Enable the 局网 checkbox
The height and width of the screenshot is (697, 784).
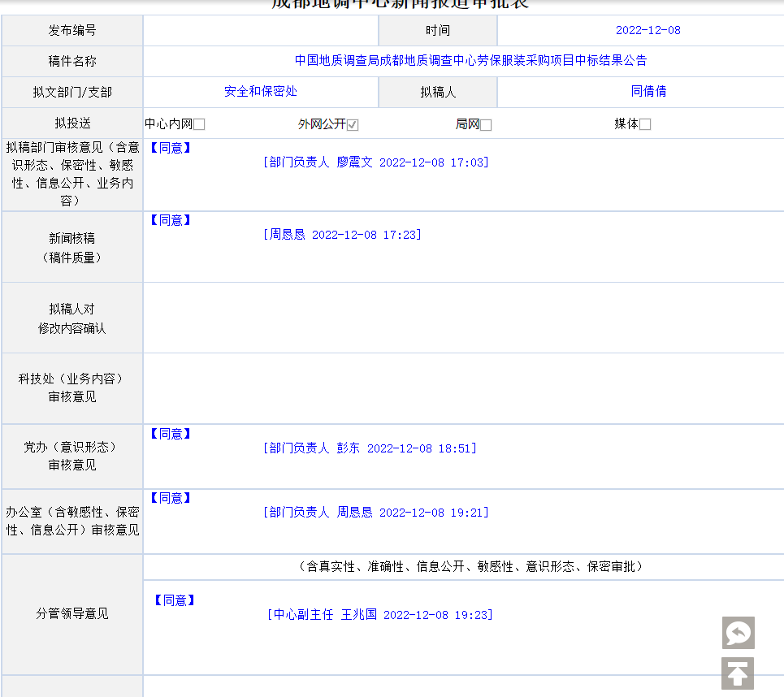pos(486,125)
